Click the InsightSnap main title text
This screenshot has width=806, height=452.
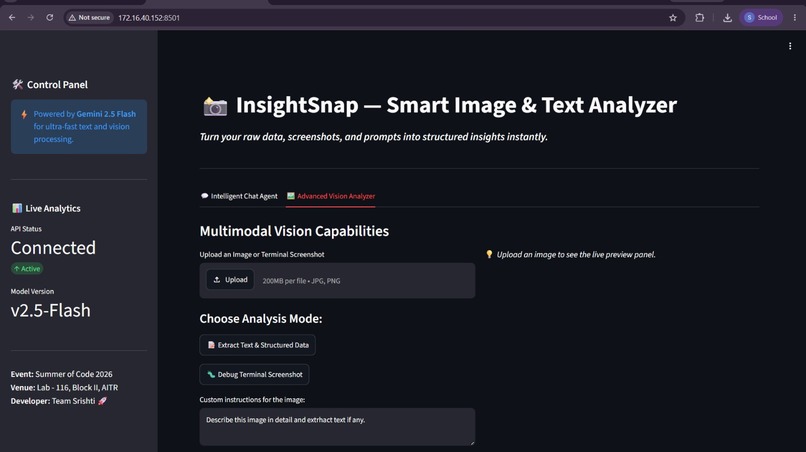click(456, 105)
